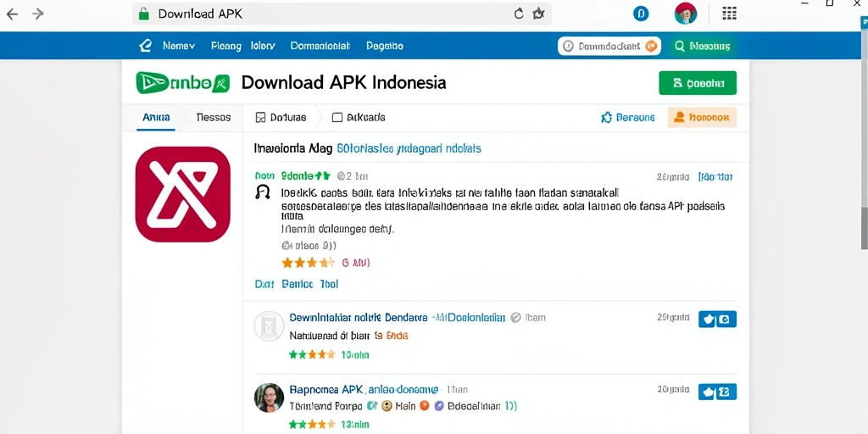868x434 pixels.
Task: Click the green 9donle username in first review
Action: [305, 176]
